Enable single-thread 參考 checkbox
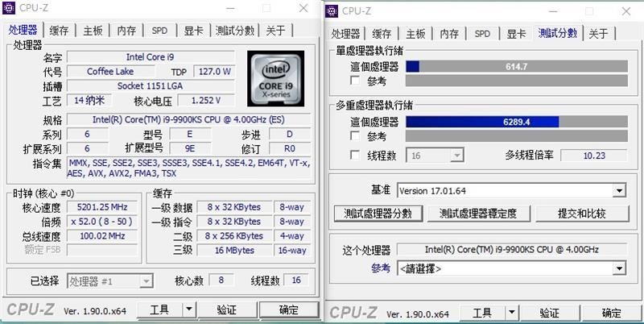Screen dimensions: 644x324 (x=355, y=81)
